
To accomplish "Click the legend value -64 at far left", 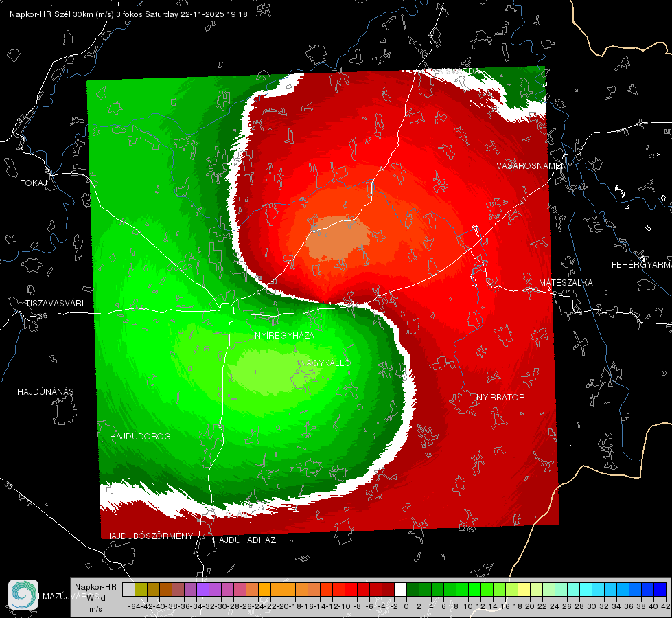I will [x=135, y=606].
